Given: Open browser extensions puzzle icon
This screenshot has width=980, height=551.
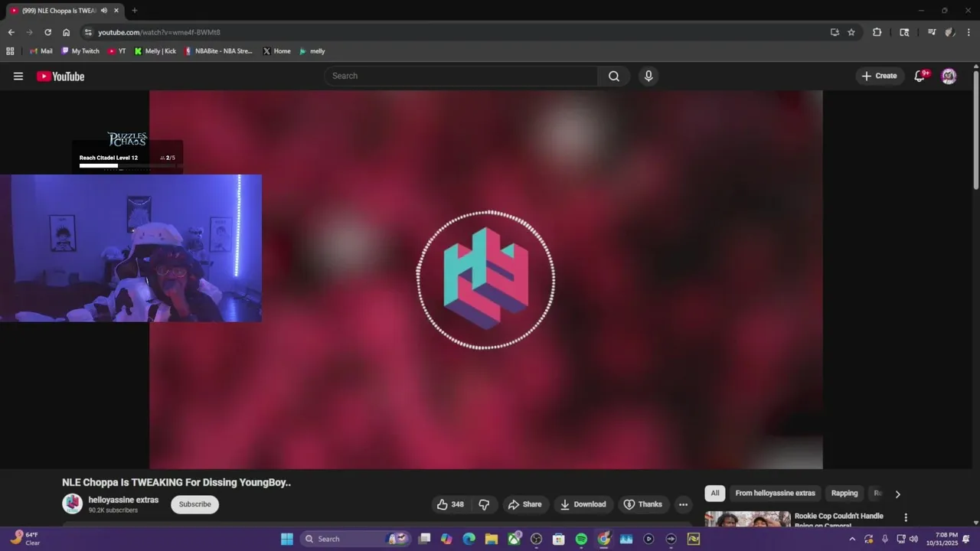Looking at the screenshot, I should (877, 32).
